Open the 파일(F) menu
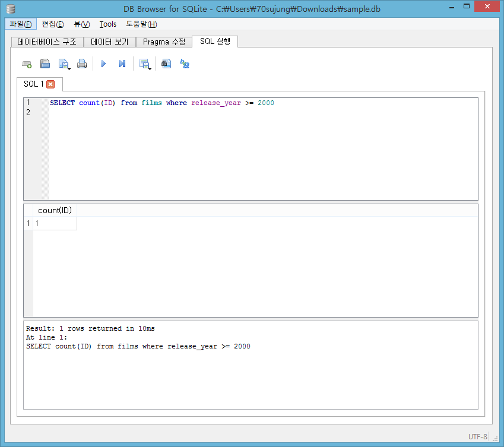504x447 pixels. (21, 24)
